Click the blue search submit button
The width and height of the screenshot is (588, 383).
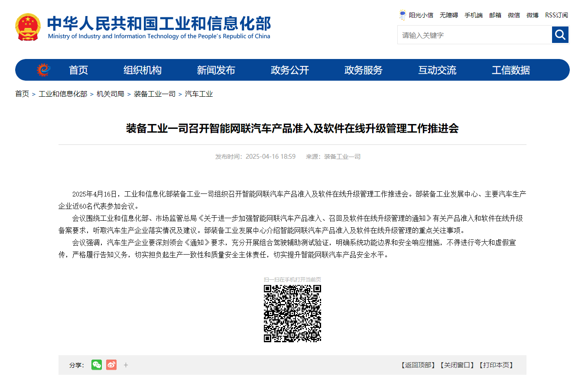point(559,35)
